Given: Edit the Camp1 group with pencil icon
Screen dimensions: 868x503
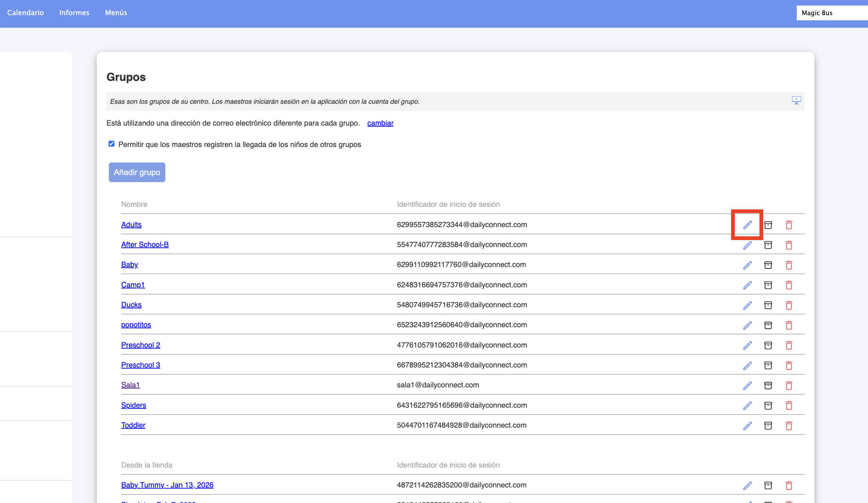Looking at the screenshot, I should [747, 285].
